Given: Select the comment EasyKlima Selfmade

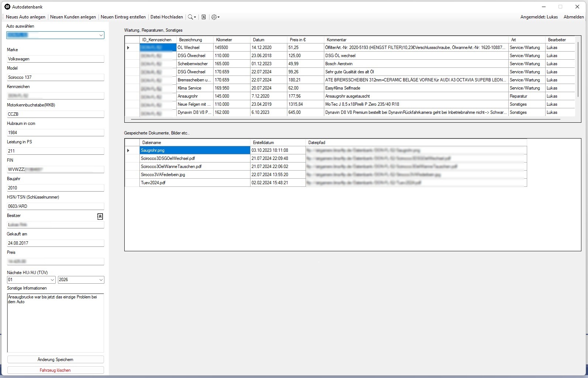Looking at the screenshot, I should tap(416, 88).
